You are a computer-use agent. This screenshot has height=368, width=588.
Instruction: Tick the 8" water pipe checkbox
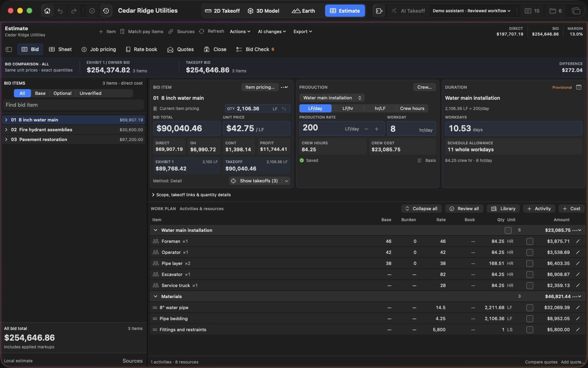[530, 307]
